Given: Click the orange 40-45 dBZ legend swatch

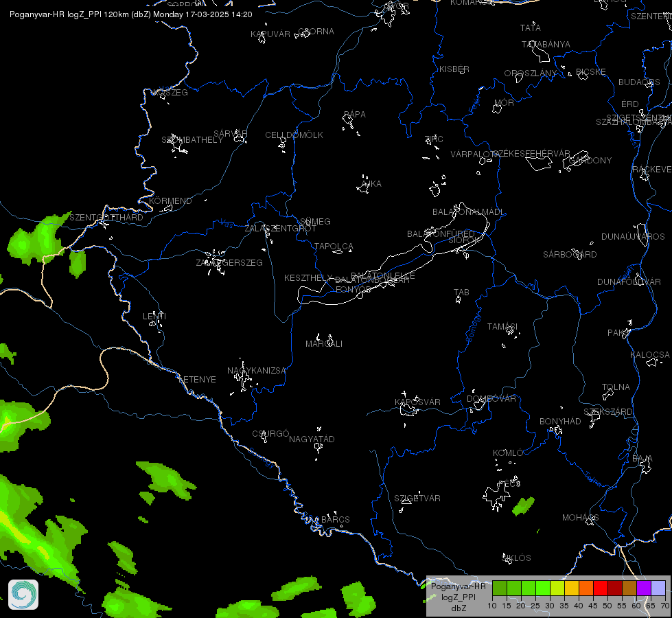Looking at the screenshot, I should click(586, 588).
